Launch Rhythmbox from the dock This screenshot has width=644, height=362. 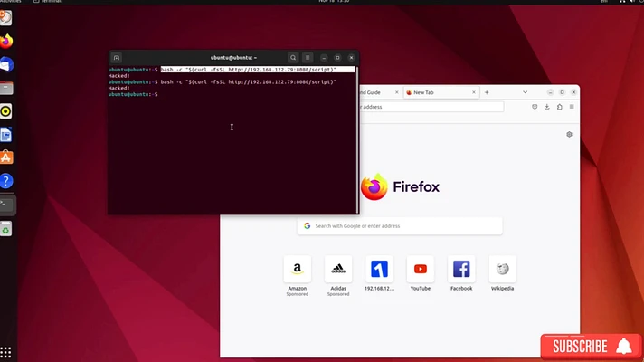(6, 111)
